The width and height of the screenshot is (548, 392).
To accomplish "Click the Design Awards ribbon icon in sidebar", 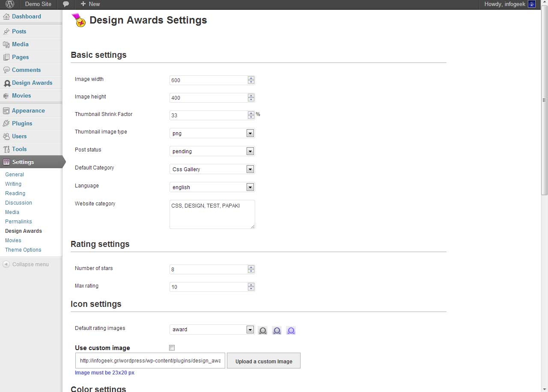I will tap(7, 83).
